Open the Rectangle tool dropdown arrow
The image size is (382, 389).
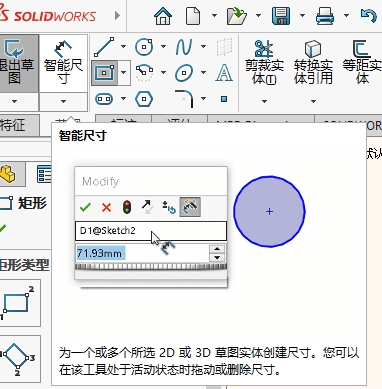[124, 72]
